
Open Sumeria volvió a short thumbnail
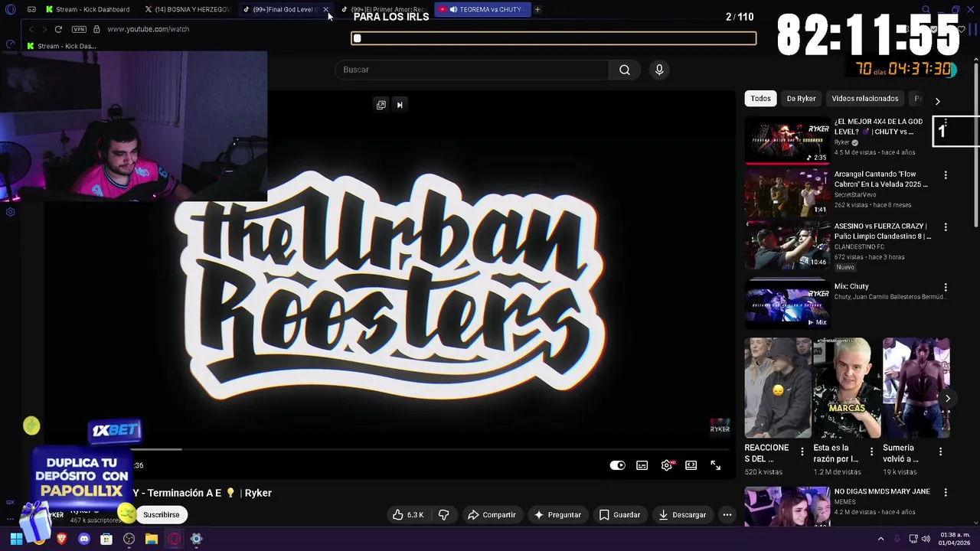[x=916, y=388]
